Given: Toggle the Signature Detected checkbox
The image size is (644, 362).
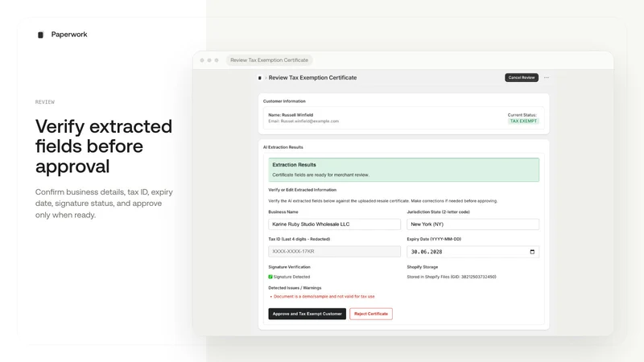Looking at the screenshot, I should [x=270, y=277].
